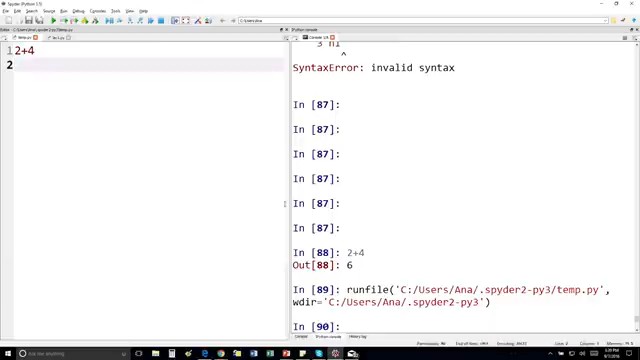This screenshot has width=640, height=360.
Task: Expand the Windows system tray hidden icons
Action: pos(550,353)
